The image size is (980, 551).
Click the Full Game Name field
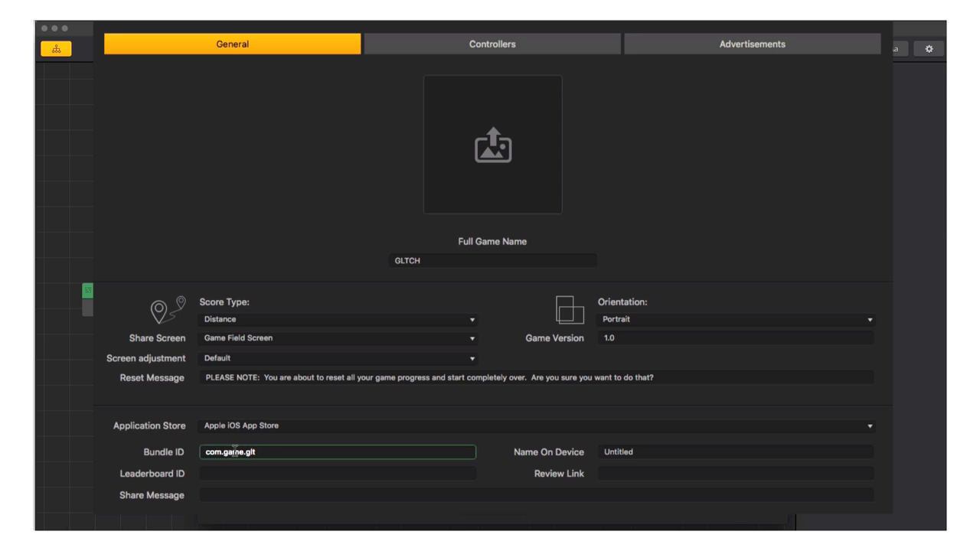point(492,261)
